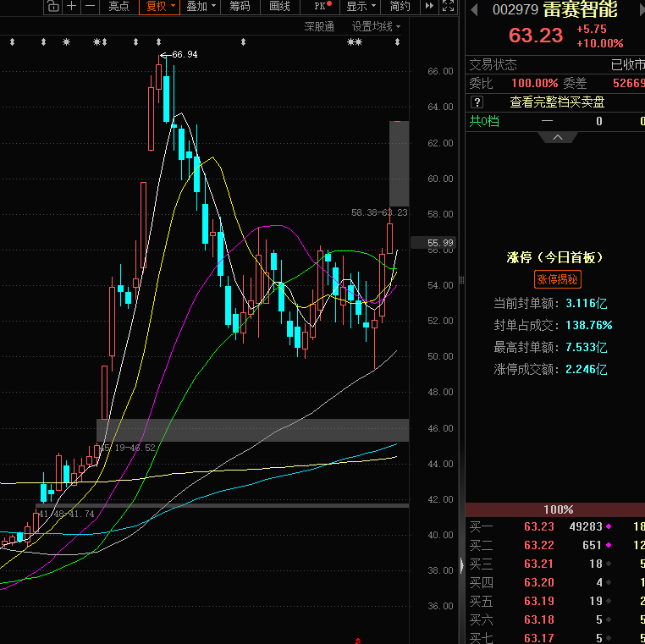The height and width of the screenshot is (644, 645).
Task: Open the 显示 display dropdown
Action: (x=361, y=7)
